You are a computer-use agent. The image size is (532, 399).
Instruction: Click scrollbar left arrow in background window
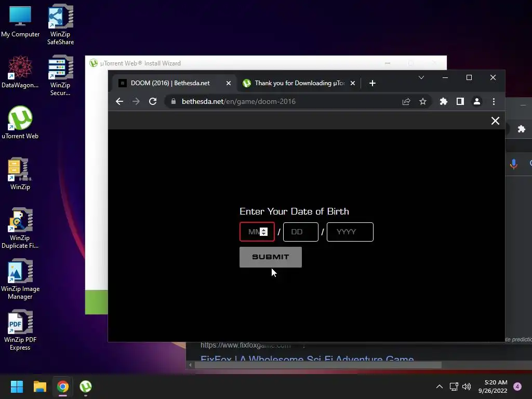coord(190,365)
